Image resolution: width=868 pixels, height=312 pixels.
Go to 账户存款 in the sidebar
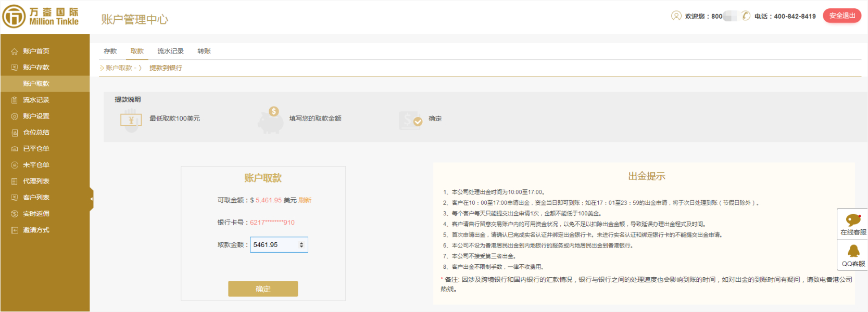click(36, 68)
